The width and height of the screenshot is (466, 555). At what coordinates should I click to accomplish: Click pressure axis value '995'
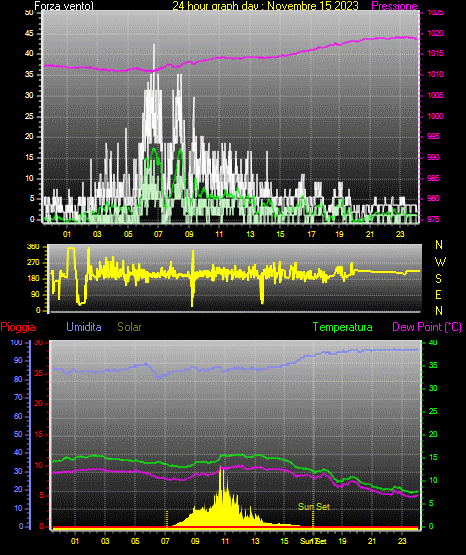pyautogui.click(x=433, y=136)
